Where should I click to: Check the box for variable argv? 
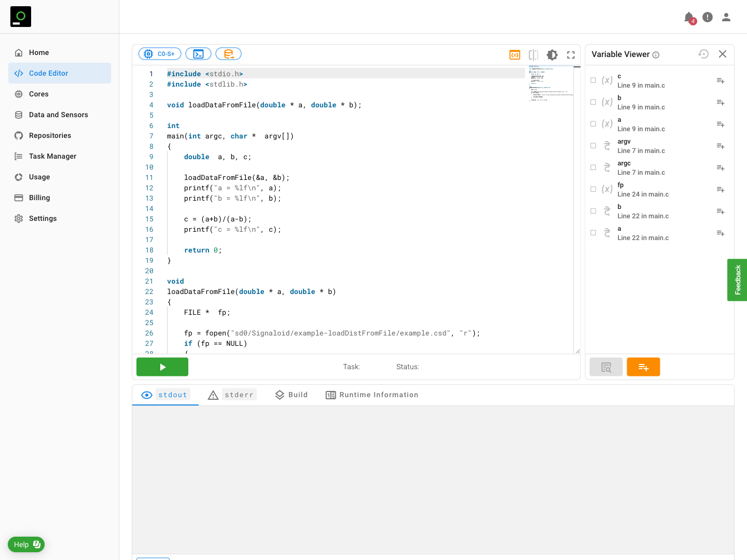click(x=593, y=146)
